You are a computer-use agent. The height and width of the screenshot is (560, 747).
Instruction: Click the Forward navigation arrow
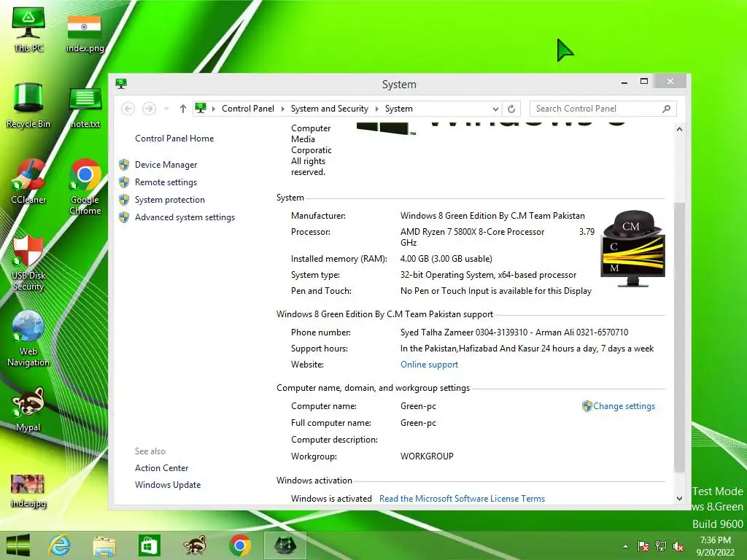point(149,109)
